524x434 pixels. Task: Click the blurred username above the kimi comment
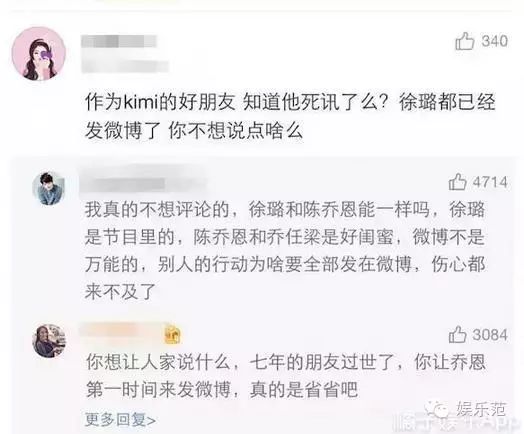(119, 41)
